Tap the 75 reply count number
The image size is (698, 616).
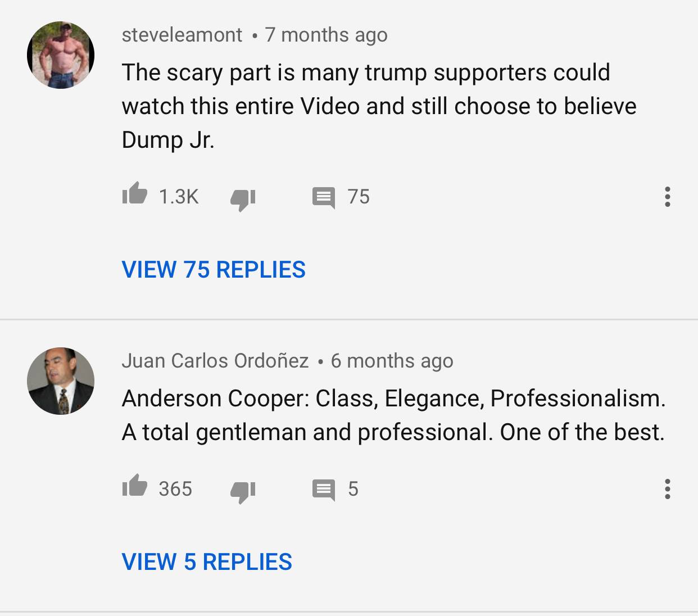359,197
